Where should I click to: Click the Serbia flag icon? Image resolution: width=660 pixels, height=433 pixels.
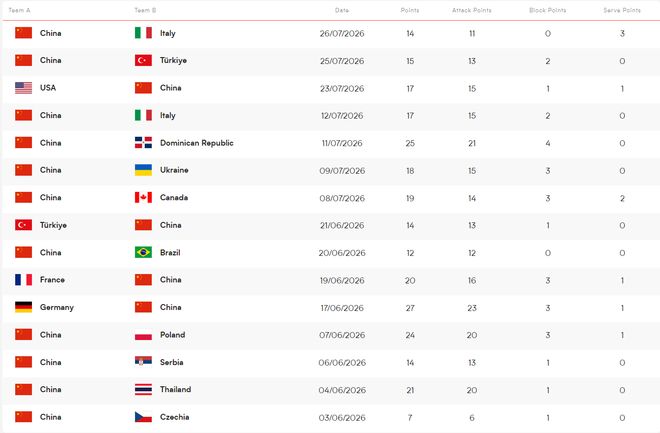coord(143,361)
